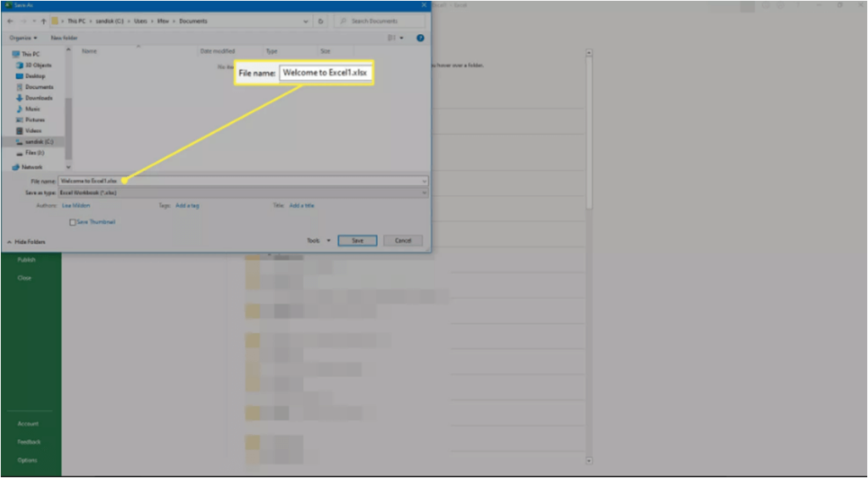Screen dimensions: 868x478
Task: Click the Publish item in Excel sidebar
Action: point(26,259)
